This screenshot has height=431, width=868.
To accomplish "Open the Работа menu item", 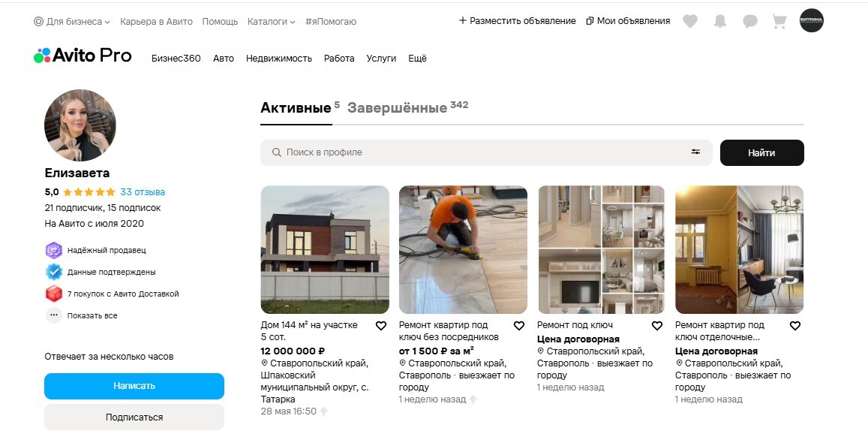I will pos(339,58).
